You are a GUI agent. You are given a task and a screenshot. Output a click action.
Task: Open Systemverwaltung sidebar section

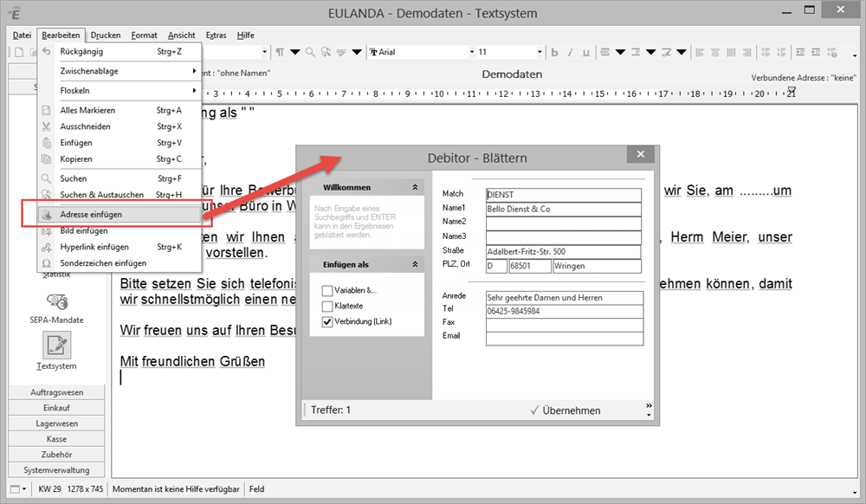(57, 469)
